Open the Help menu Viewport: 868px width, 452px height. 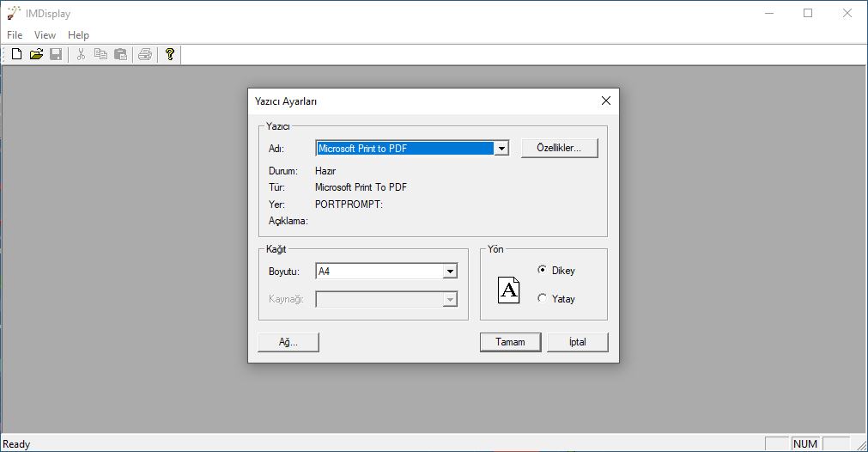(x=78, y=35)
